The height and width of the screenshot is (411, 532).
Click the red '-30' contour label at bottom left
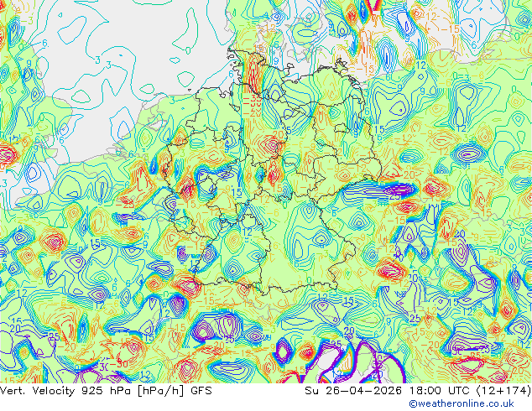tap(120, 364)
